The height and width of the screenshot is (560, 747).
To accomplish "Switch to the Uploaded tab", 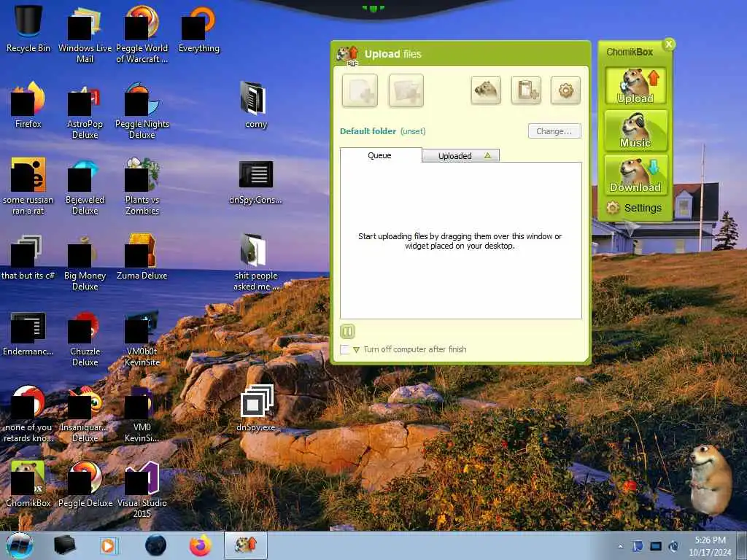I will 461,156.
